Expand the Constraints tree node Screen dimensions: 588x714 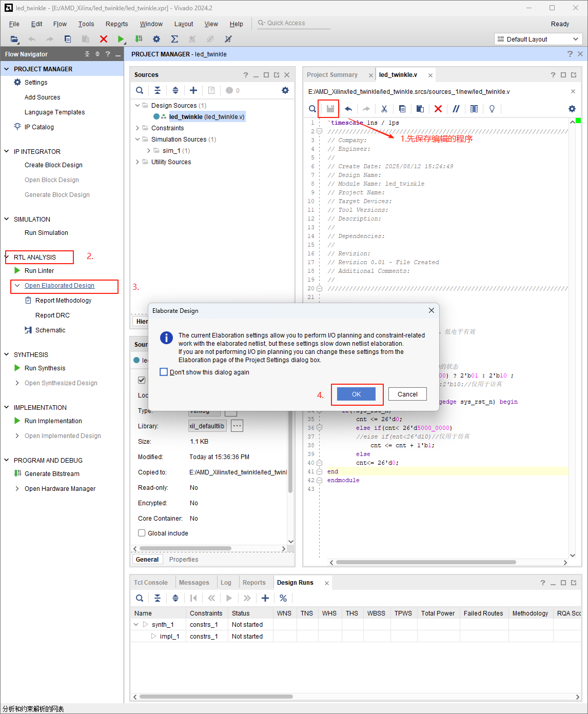tap(138, 128)
